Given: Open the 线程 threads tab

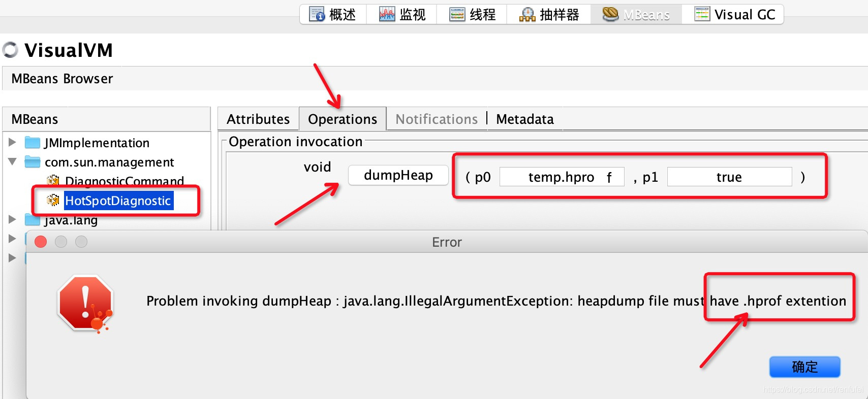Looking at the screenshot, I should pos(472,14).
